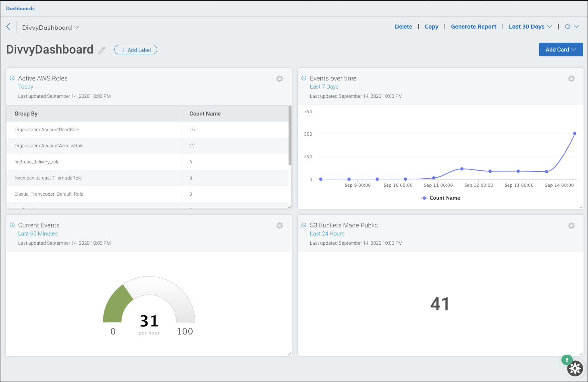The height and width of the screenshot is (382, 588).
Task: Go back using the left arrow icon
Action: pyautogui.click(x=8, y=27)
